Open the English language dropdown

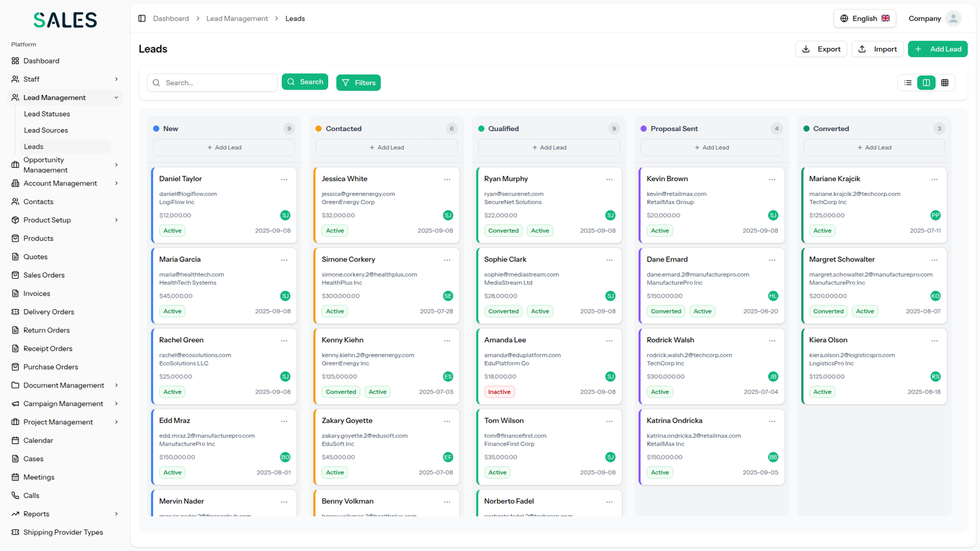864,18
